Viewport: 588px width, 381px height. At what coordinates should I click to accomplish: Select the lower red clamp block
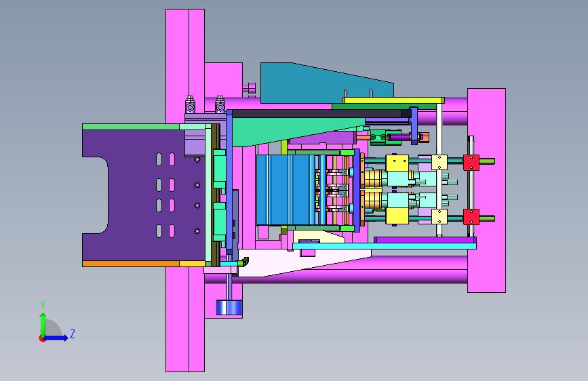(471, 217)
